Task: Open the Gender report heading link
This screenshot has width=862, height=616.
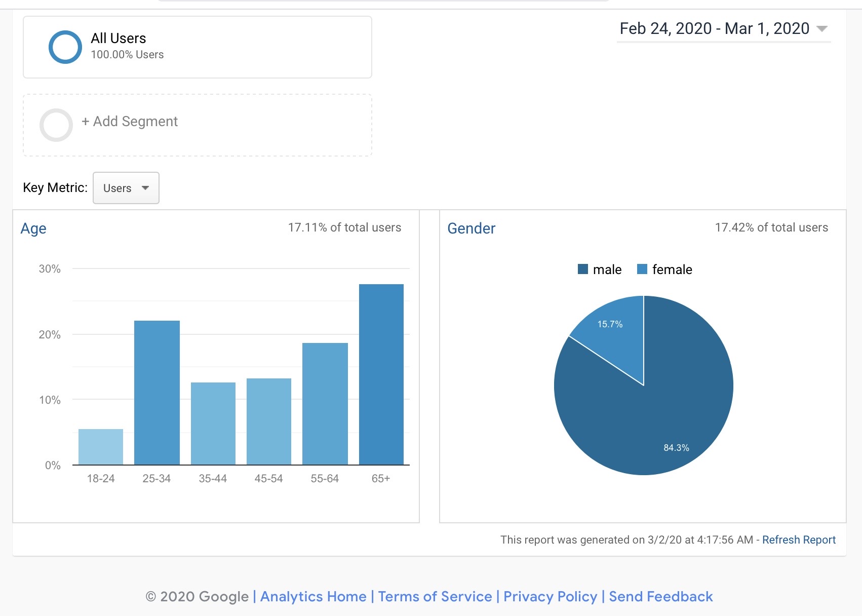Action: pos(471,228)
